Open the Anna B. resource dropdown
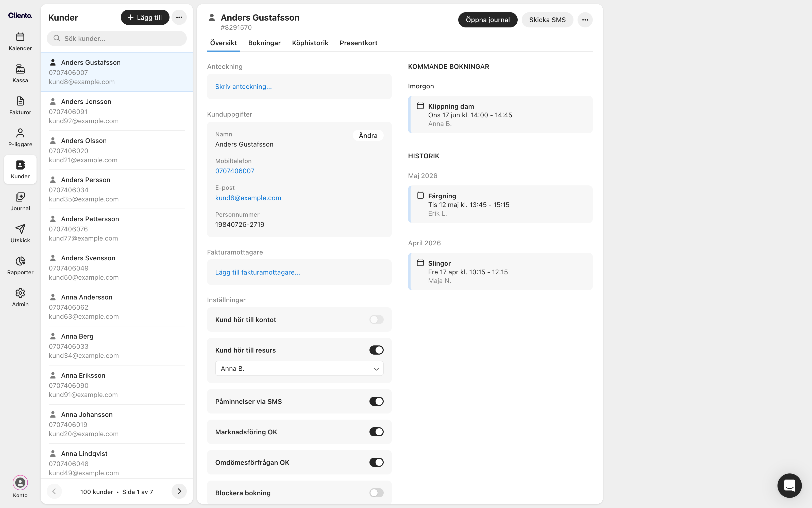The height and width of the screenshot is (508, 812). click(x=299, y=369)
